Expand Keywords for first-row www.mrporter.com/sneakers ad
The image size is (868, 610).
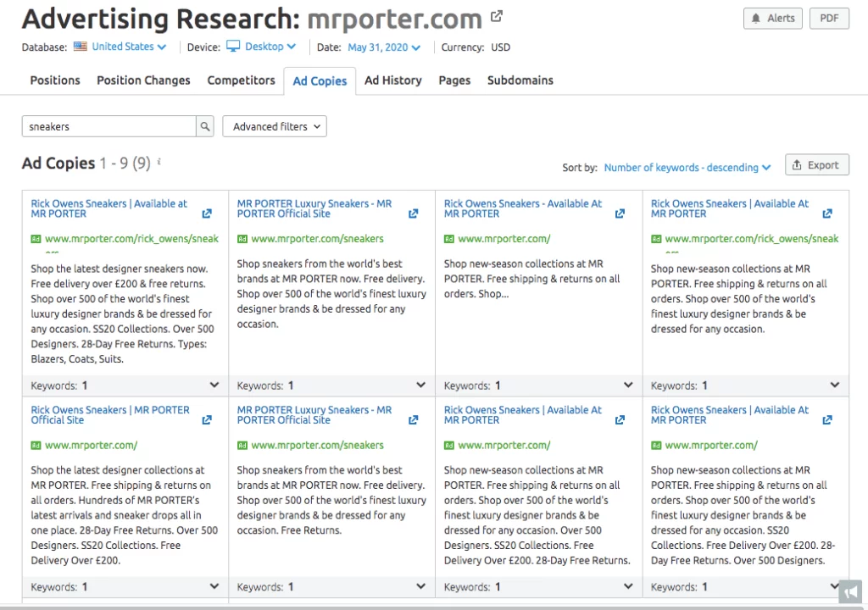pyautogui.click(x=420, y=385)
